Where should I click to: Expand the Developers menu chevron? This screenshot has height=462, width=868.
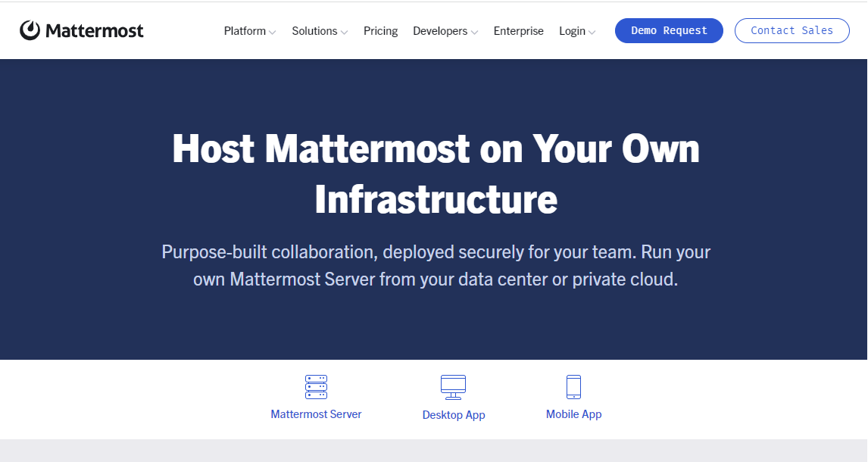(x=474, y=33)
